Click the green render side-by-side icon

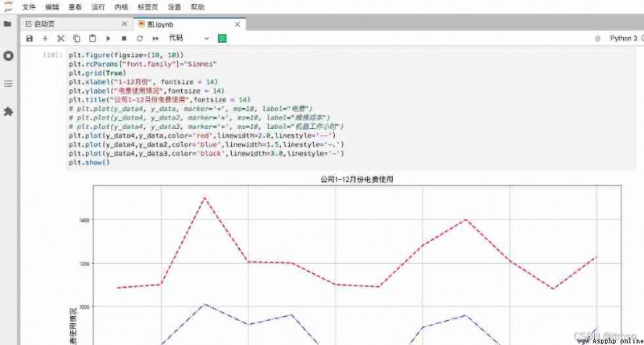click(222, 38)
